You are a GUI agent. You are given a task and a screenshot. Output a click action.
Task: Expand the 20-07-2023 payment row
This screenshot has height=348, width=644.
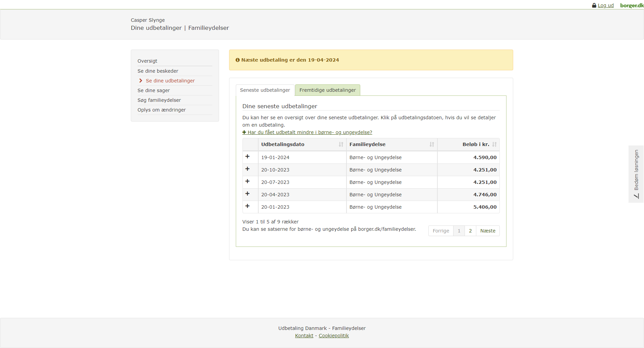[248, 182]
